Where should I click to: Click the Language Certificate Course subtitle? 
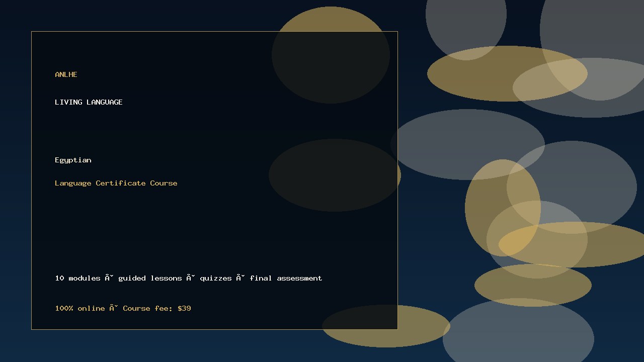pyautogui.click(x=116, y=183)
